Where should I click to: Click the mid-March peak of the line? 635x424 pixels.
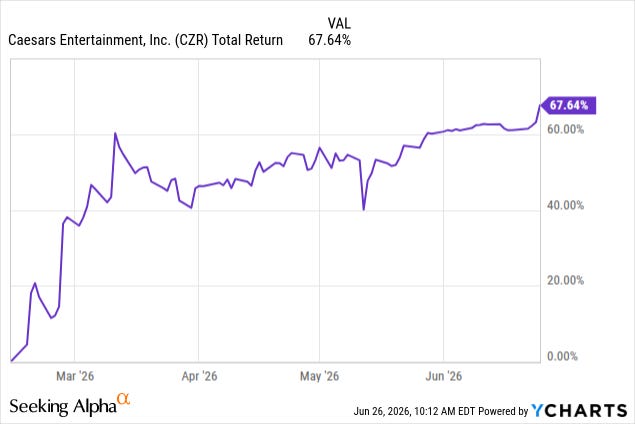point(115,133)
